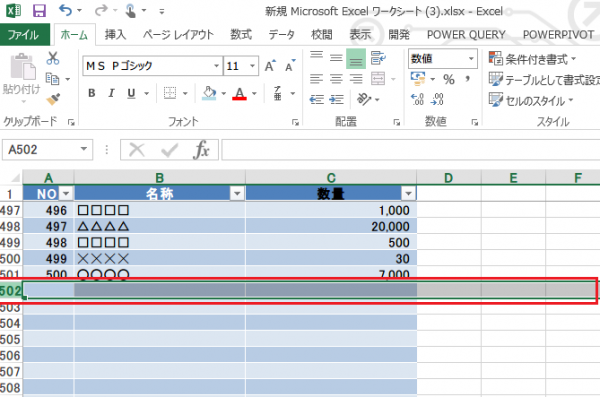600x397 pixels.
Task: Undo the last action
Action: [x=65, y=10]
